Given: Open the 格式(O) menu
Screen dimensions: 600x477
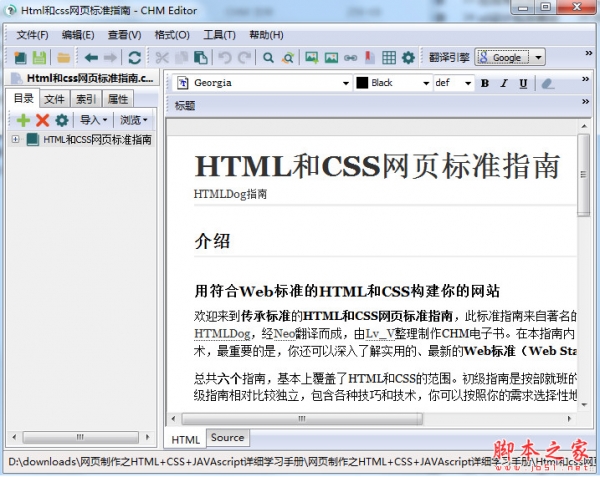Looking at the screenshot, I should point(172,35).
